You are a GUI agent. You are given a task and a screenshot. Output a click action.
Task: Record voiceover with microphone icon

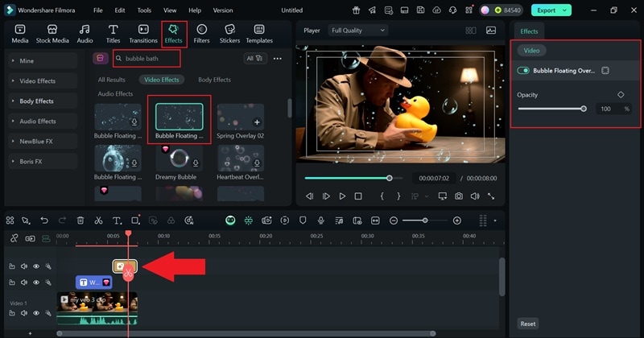[x=320, y=221]
